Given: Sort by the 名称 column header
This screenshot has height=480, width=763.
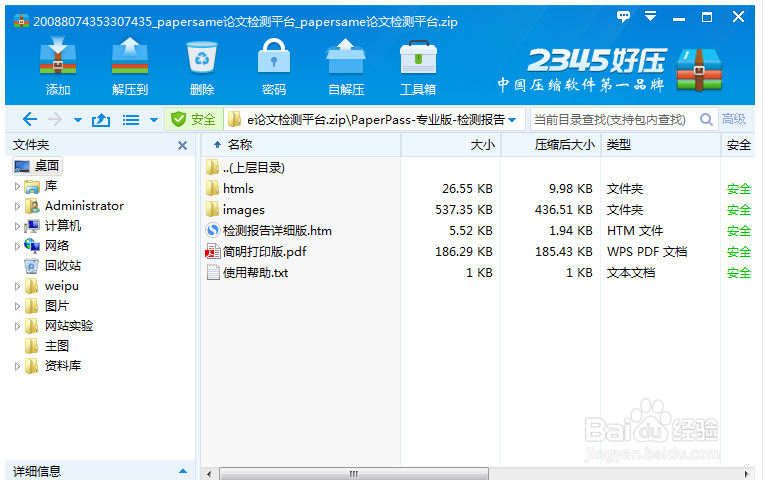Looking at the screenshot, I should (x=302, y=145).
